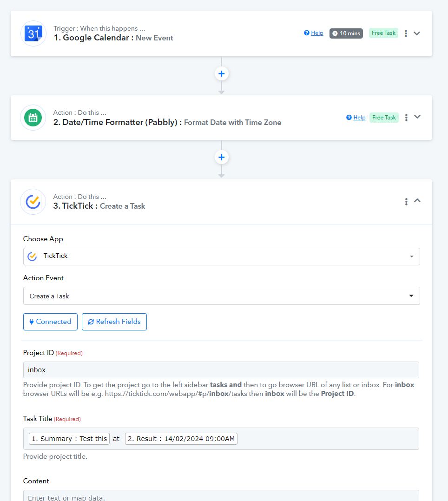This screenshot has height=501, width=448.
Task: Click the Content text input field
Action: point(221,496)
